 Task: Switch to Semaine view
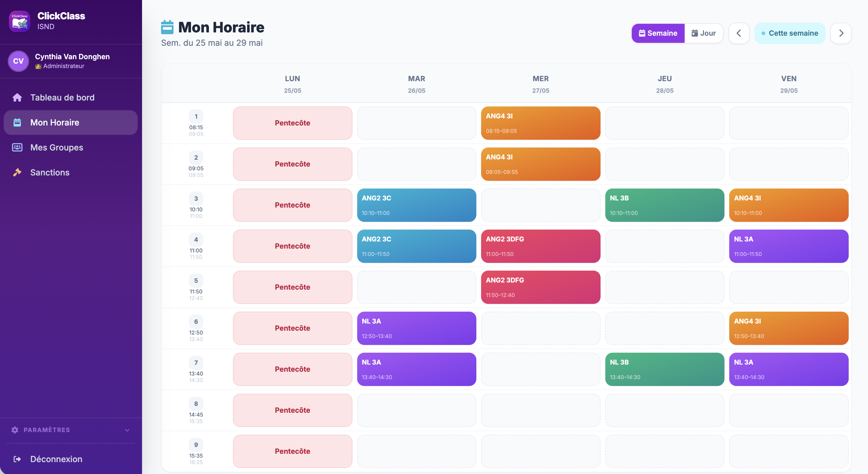pos(658,33)
